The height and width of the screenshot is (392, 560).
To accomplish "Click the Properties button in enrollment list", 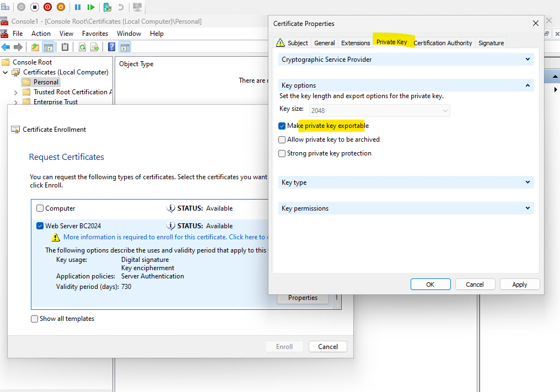I will click(x=303, y=298).
